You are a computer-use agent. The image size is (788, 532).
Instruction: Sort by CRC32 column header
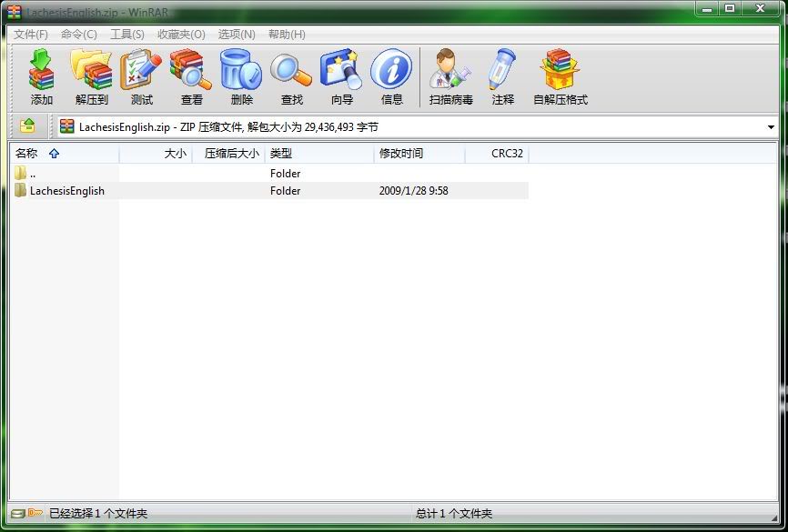click(x=497, y=153)
